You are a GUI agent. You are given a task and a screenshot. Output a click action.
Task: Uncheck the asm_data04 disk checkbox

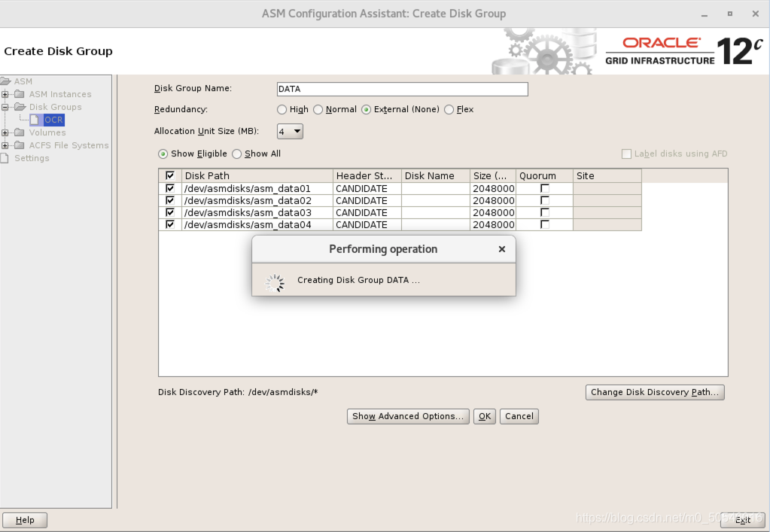pyautogui.click(x=170, y=224)
